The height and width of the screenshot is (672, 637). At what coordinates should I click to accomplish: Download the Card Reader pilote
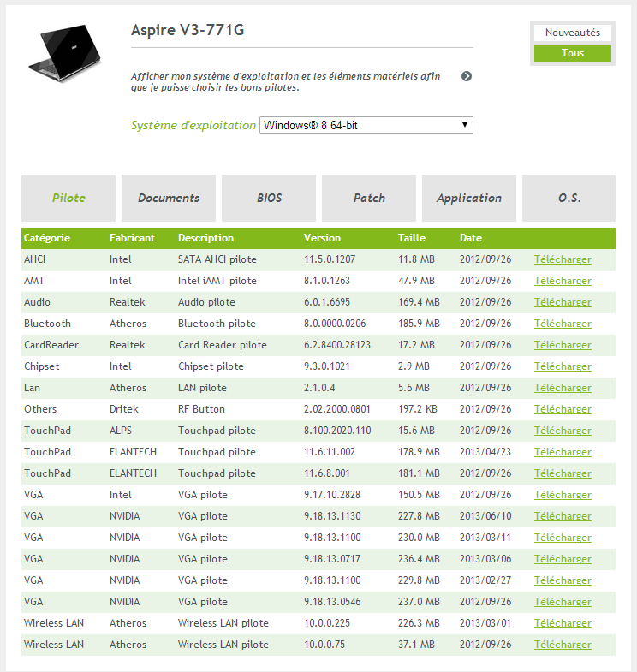coord(563,346)
